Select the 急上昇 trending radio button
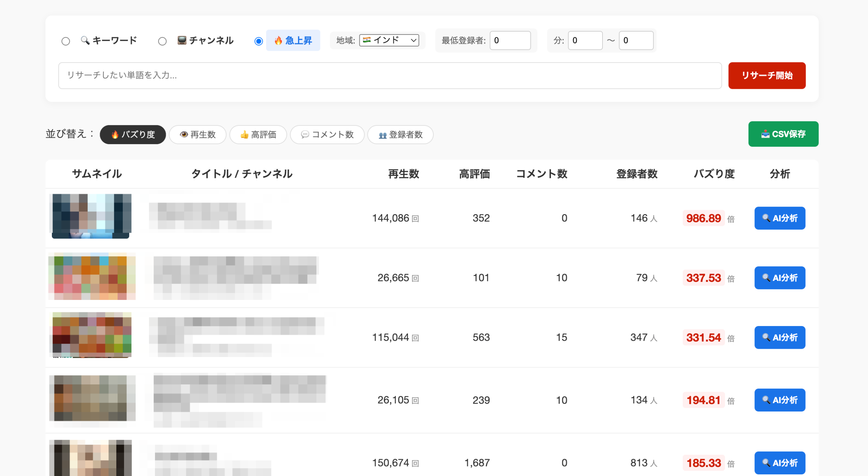Image resolution: width=868 pixels, height=476 pixels. (258, 41)
